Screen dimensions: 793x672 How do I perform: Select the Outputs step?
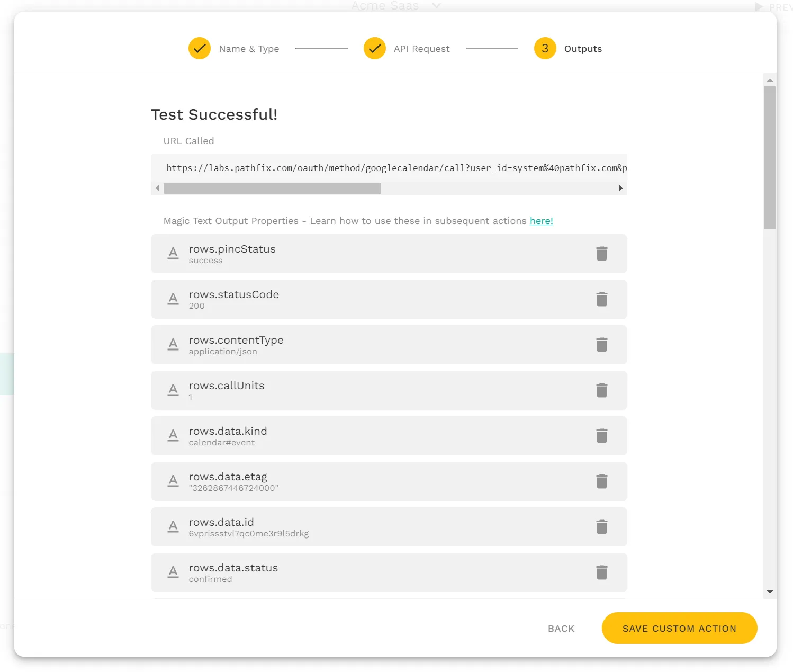[x=568, y=49]
